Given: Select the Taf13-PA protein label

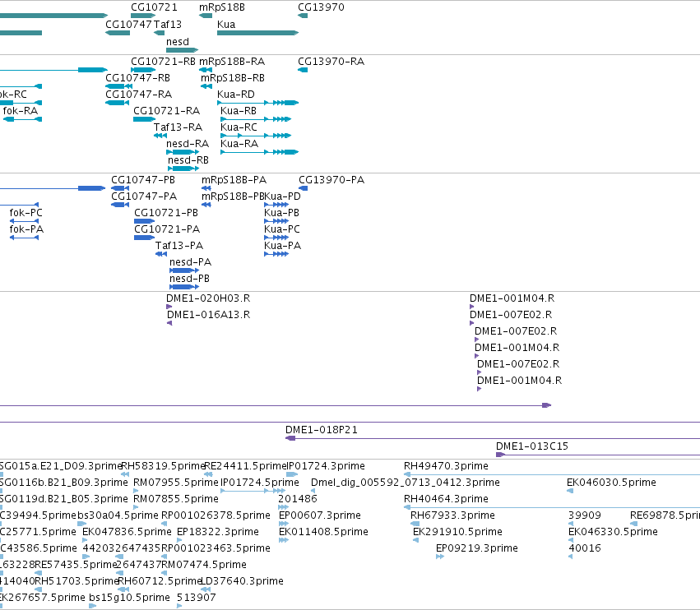Looking at the screenshot, I should (x=179, y=247).
